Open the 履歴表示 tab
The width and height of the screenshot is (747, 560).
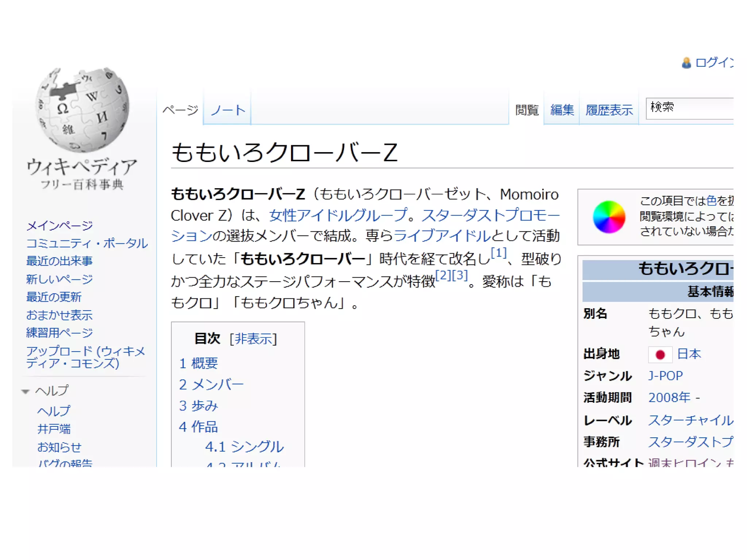pyautogui.click(x=609, y=110)
